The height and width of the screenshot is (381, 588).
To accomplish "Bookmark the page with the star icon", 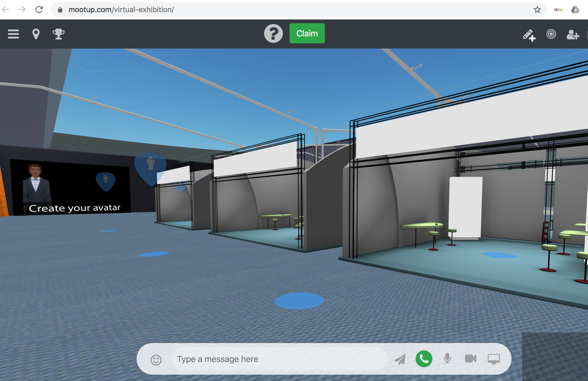I will coord(537,9).
